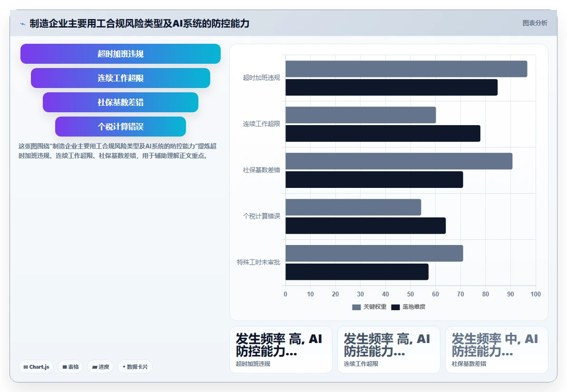Screen dimensions: 567x392
Task: Click the 特殊工时未审批 y-axis label
Action: (x=259, y=262)
